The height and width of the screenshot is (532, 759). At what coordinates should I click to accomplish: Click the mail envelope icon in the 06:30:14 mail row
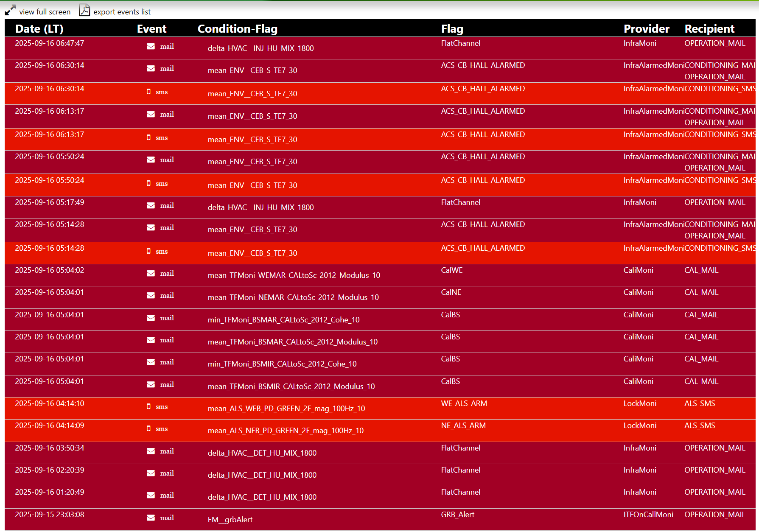pyautogui.click(x=151, y=68)
